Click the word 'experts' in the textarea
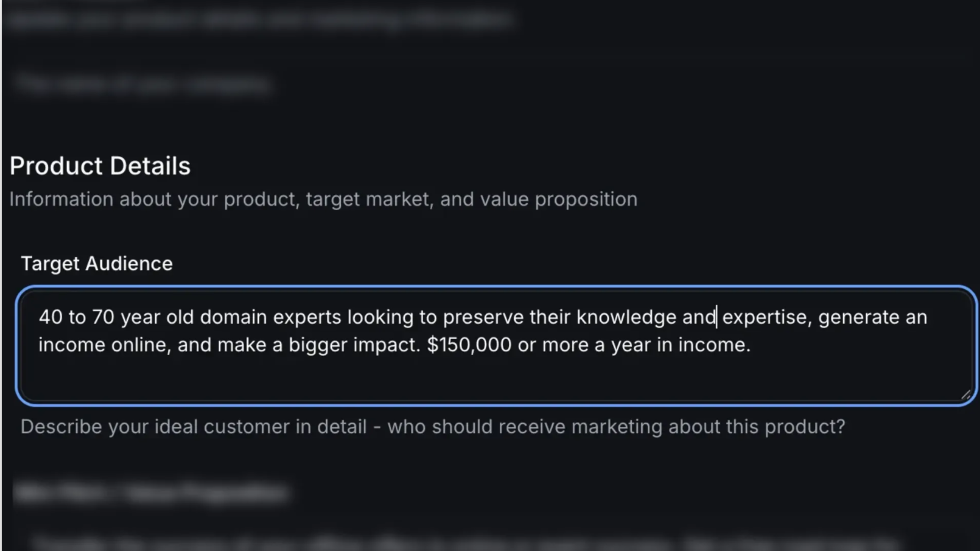 [307, 317]
